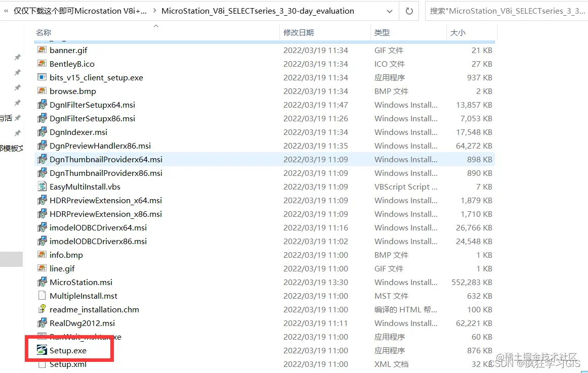588x373 pixels.
Task: Click the 64,272 KB size value
Action: pyautogui.click(x=474, y=146)
